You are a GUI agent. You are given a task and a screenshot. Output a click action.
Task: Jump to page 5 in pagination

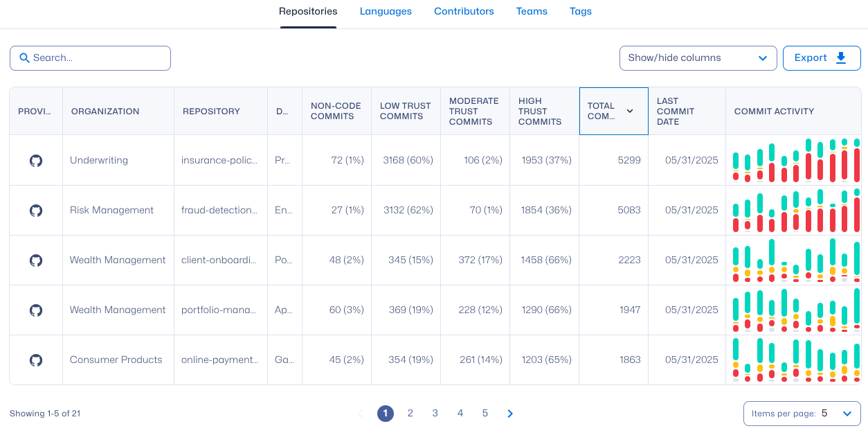tap(485, 414)
